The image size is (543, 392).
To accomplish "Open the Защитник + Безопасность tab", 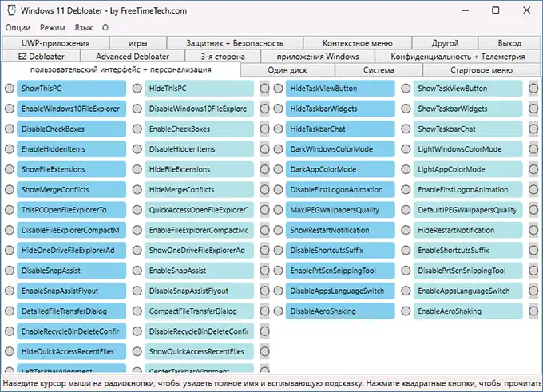I will [x=235, y=43].
